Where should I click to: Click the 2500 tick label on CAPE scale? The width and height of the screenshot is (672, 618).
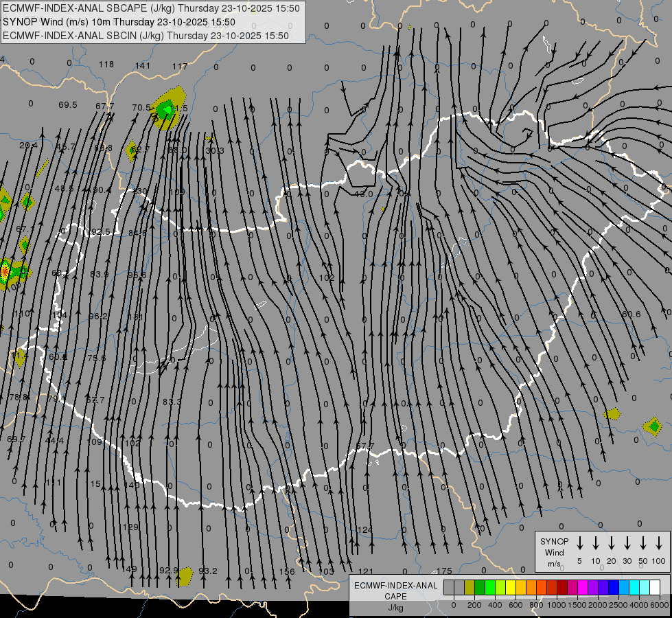click(618, 605)
